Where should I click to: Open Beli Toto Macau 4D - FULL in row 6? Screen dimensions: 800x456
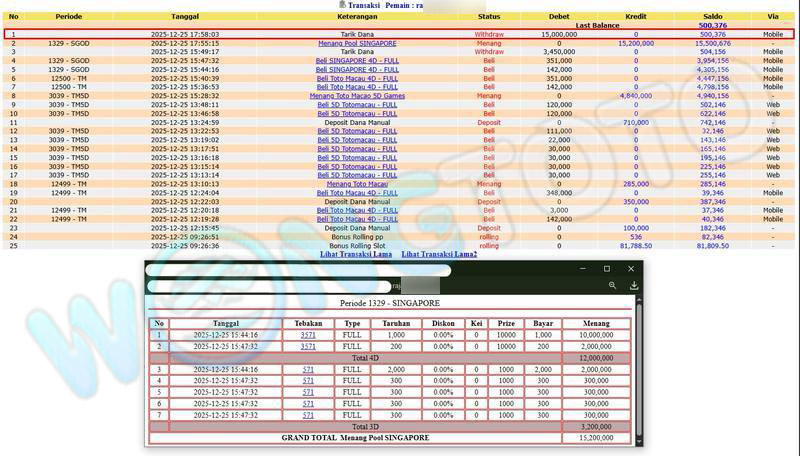[x=357, y=78]
